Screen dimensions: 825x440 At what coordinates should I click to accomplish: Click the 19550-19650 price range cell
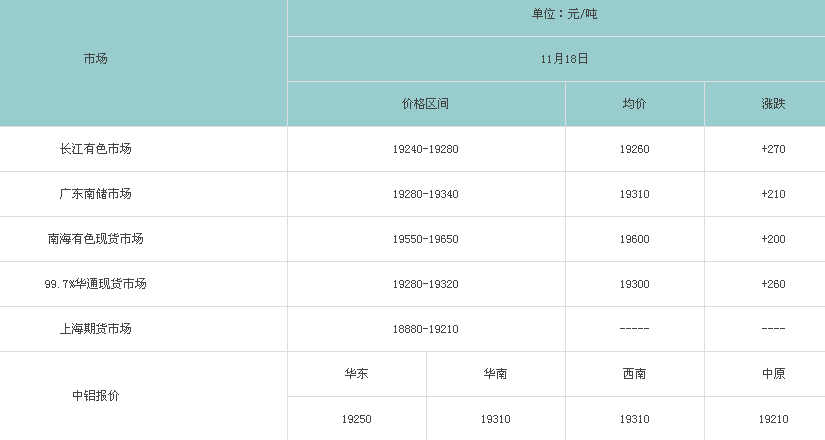(x=425, y=239)
